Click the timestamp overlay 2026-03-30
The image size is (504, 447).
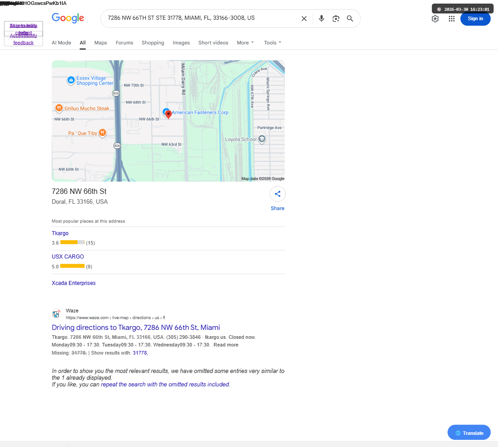[x=463, y=9]
